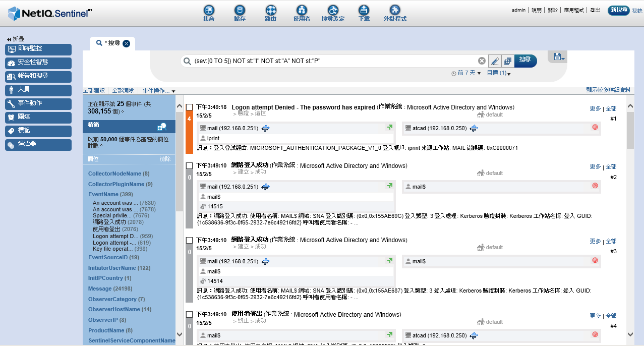Open 報告和搜尋 in the sidebar
The width and height of the screenshot is (644, 346).
tap(38, 77)
